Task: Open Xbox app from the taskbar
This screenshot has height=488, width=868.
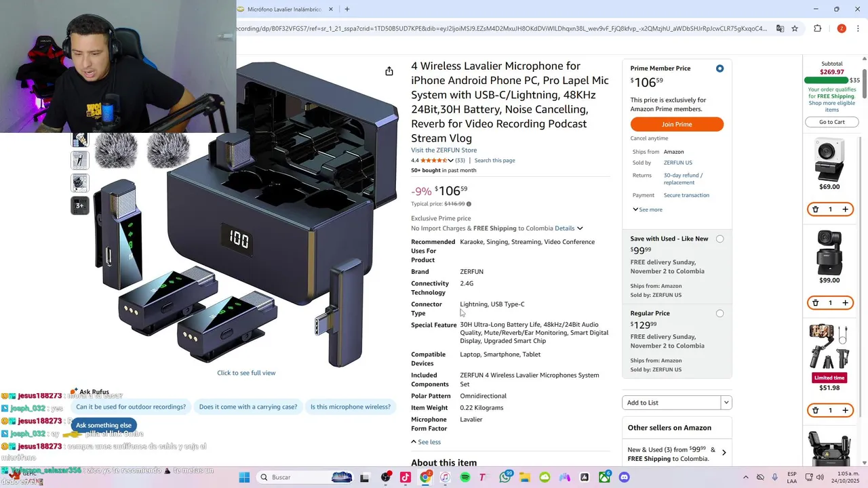Action: pyautogui.click(x=604, y=477)
